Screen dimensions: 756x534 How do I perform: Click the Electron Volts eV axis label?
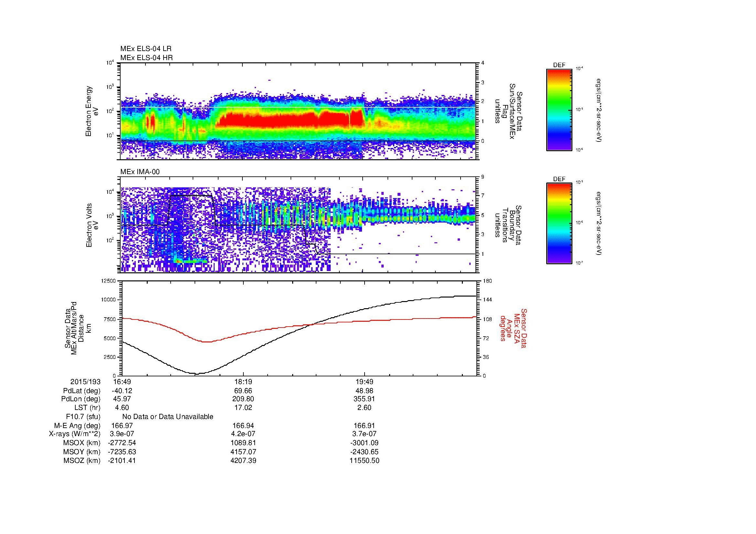[x=92, y=225]
